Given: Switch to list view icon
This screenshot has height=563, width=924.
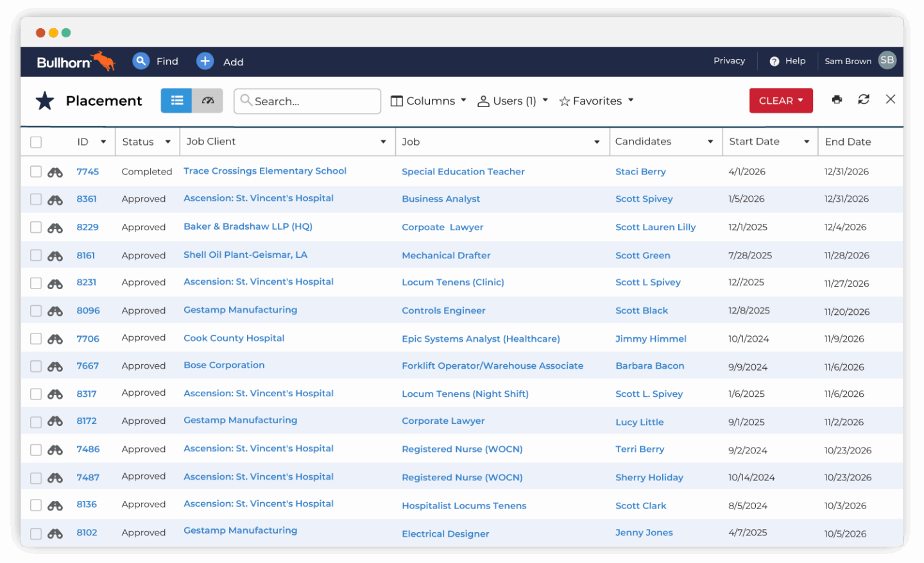Looking at the screenshot, I should (x=176, y=101).
